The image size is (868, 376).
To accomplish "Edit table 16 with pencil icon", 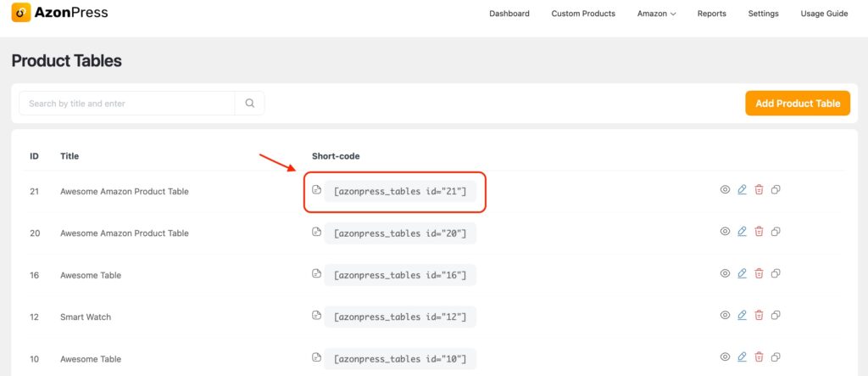I will 742,273.
